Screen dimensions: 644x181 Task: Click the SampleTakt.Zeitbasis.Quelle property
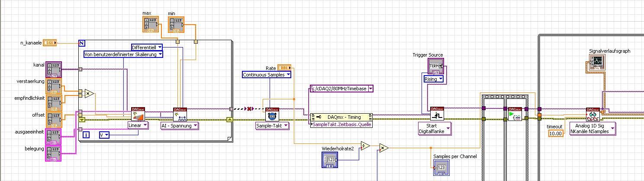341,124
